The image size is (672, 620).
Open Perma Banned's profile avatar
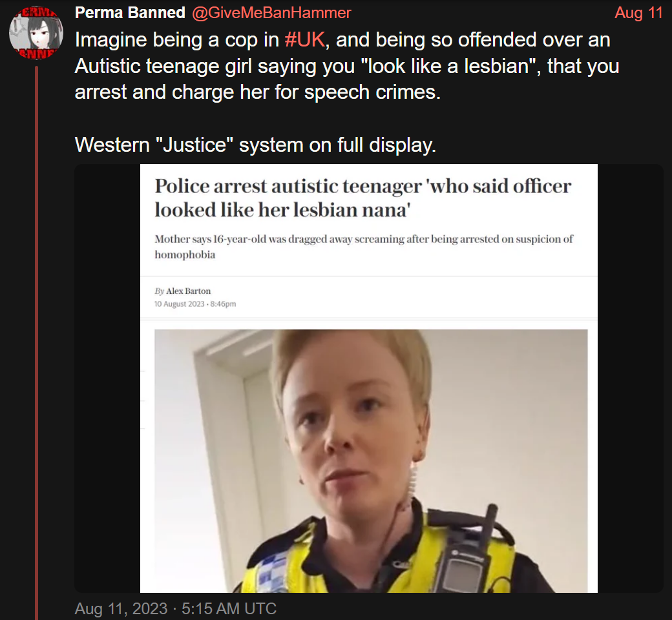click(x=36, y=32)
